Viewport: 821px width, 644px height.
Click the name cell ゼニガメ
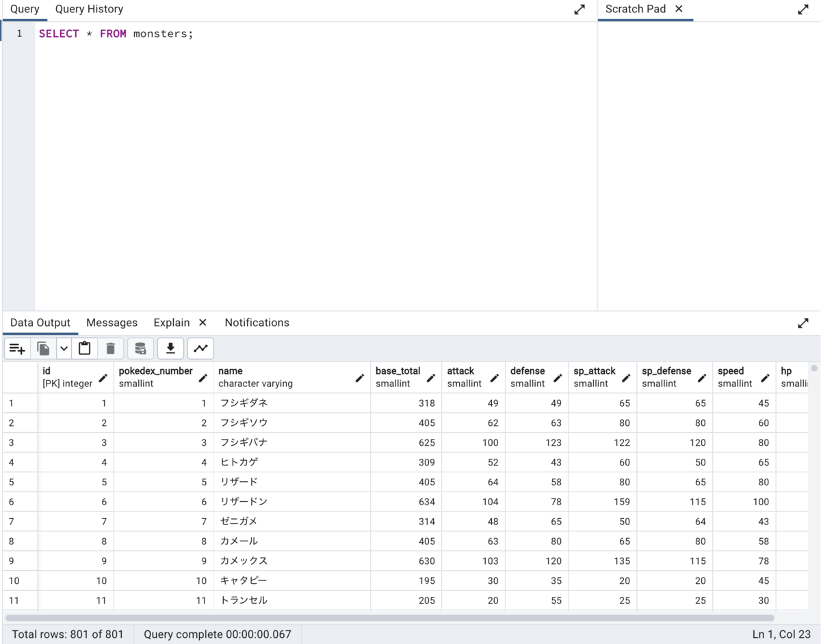point(291,522)
